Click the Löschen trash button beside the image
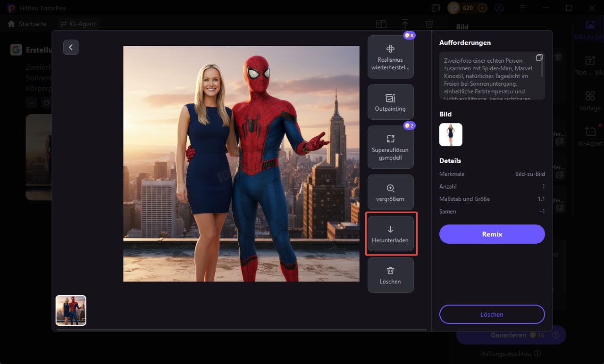This screenshot has height=364, width=604. click(391, 275)
